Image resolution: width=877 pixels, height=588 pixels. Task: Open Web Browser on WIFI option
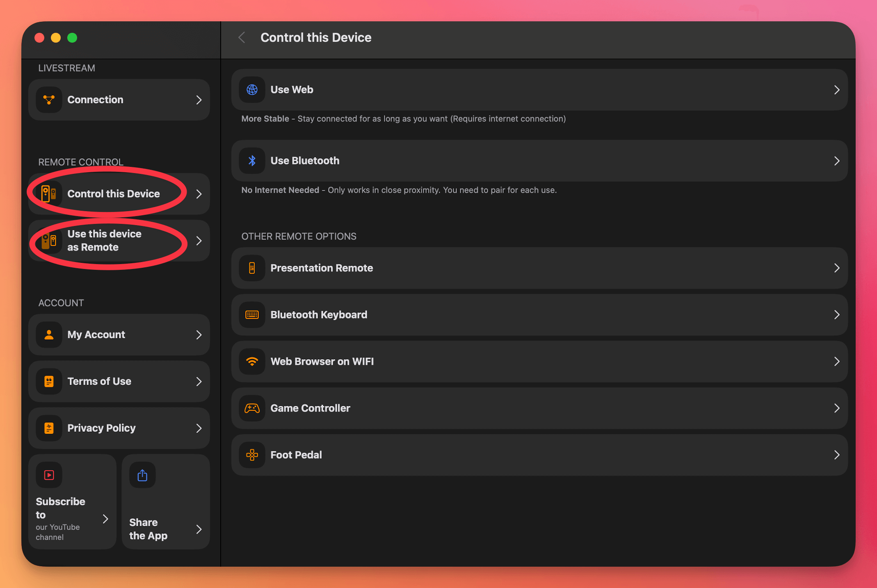click(x=539, y=362)
